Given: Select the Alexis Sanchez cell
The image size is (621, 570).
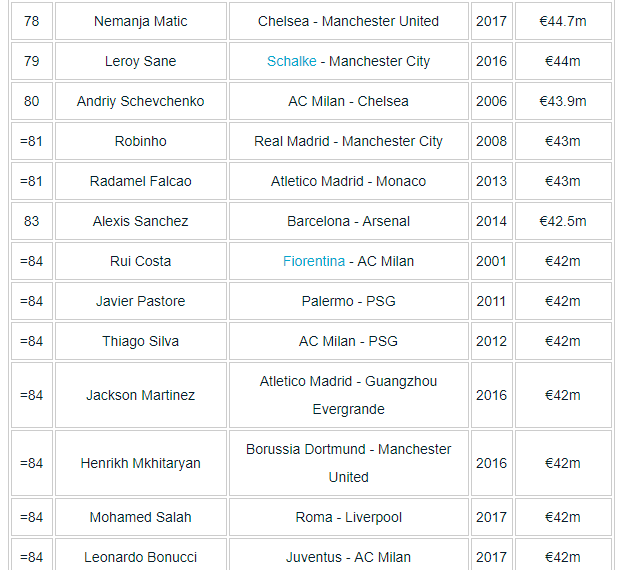Looking at the screenshot, I should 140,221.
